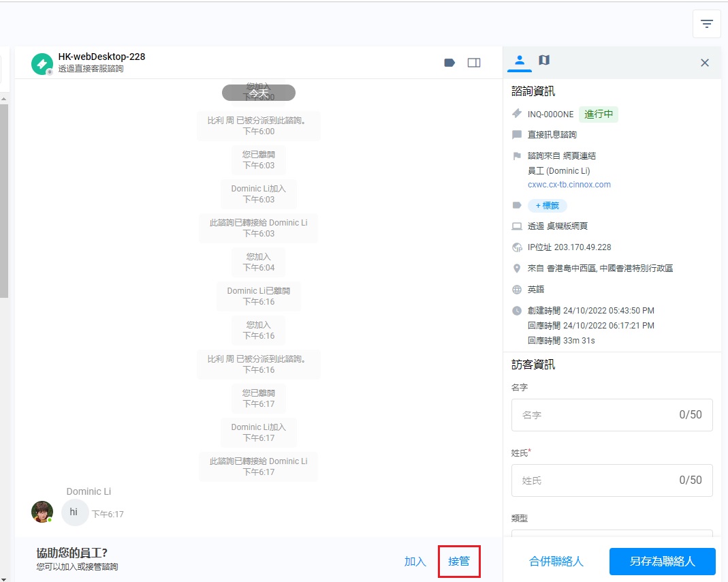
Task: Open the cxwc.cx-tb.cinnox.com link
Action: [x=569, y=185]
